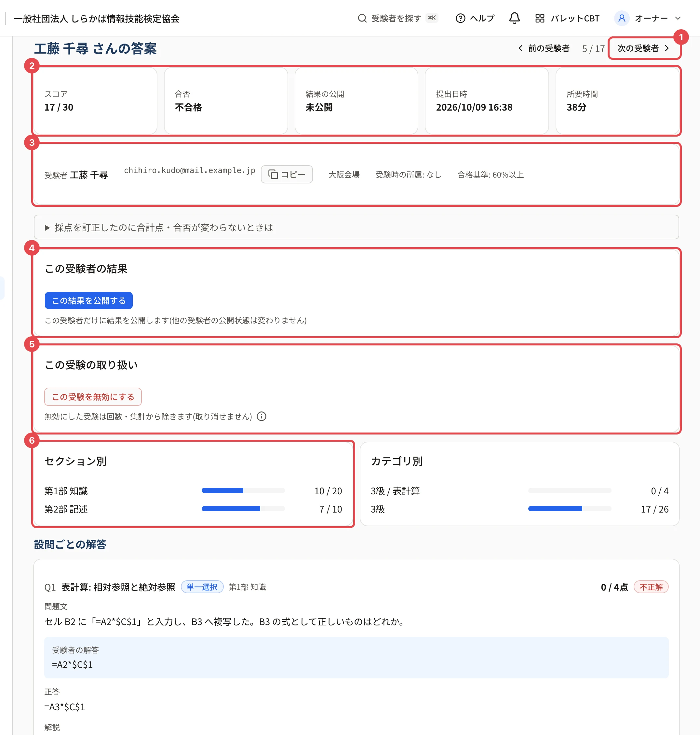
Task: Click the 未公開 status value
Action: tap(319, 107)
